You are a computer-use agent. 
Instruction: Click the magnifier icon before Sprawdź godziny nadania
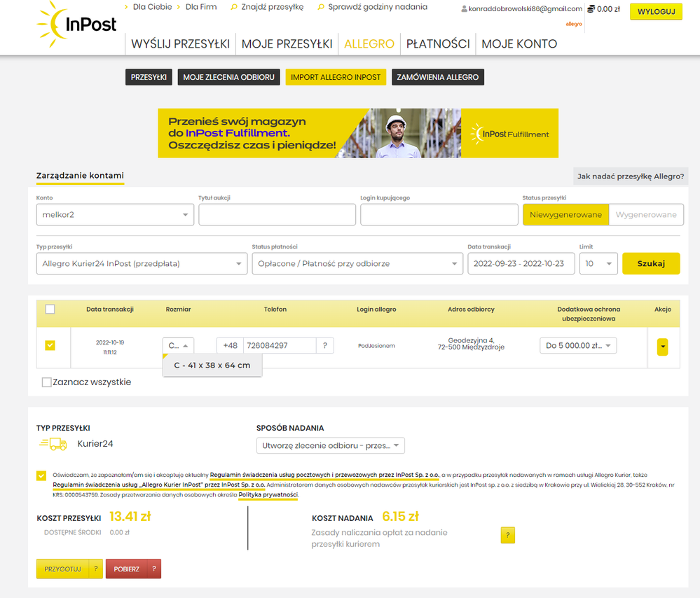pos(320,7)
